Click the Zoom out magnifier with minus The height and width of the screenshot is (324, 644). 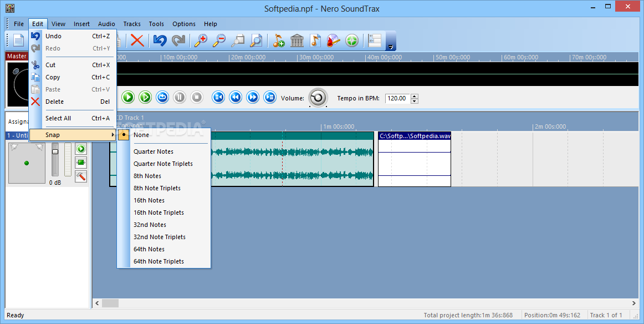point(219,40)
